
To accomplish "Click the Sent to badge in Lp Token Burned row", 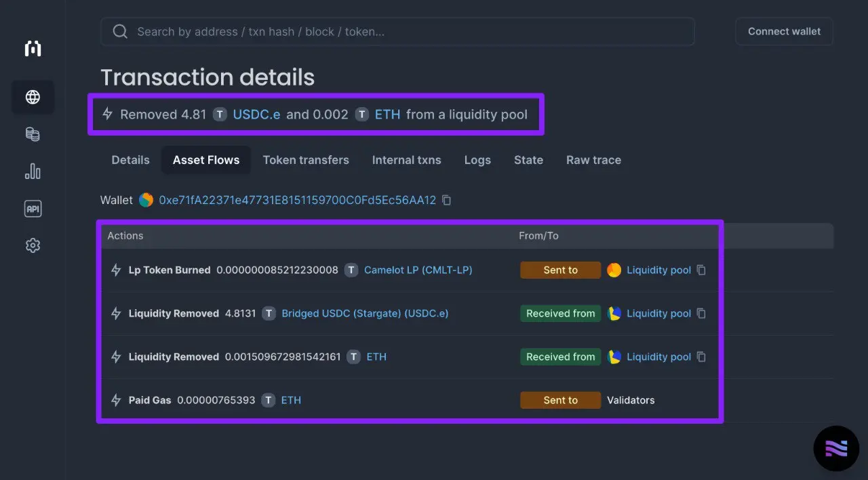I will (x=560, y=270).
